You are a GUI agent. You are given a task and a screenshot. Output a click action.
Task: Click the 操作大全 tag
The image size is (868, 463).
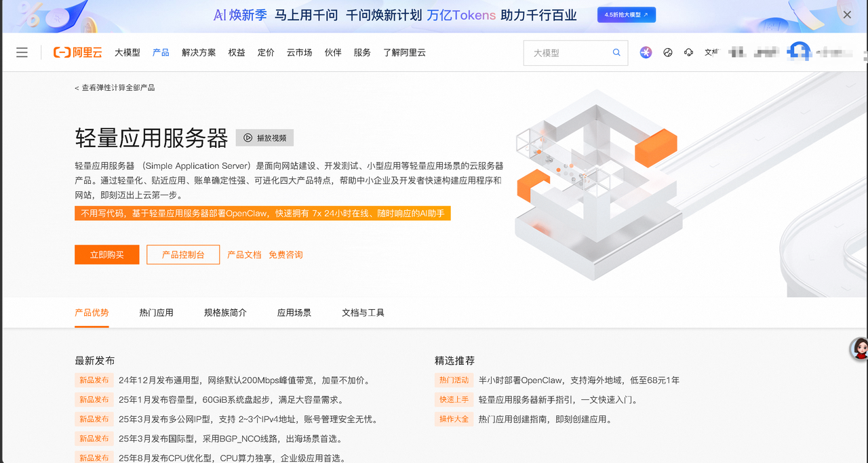[x=454, y=420]
